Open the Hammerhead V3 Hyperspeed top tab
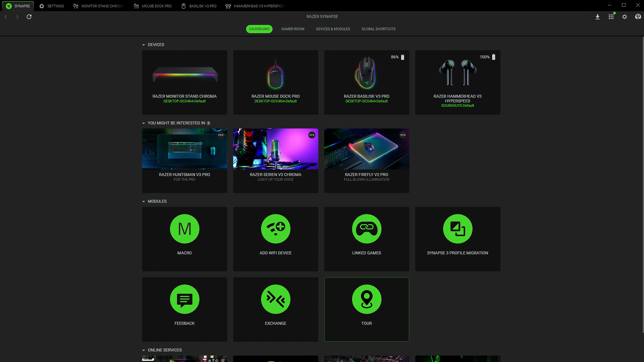Screen dimensions: 644x362 pos(255,6)
